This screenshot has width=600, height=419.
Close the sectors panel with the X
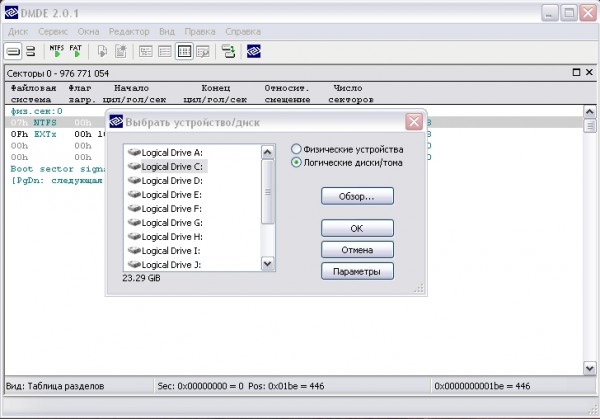[x=589, y=72]
